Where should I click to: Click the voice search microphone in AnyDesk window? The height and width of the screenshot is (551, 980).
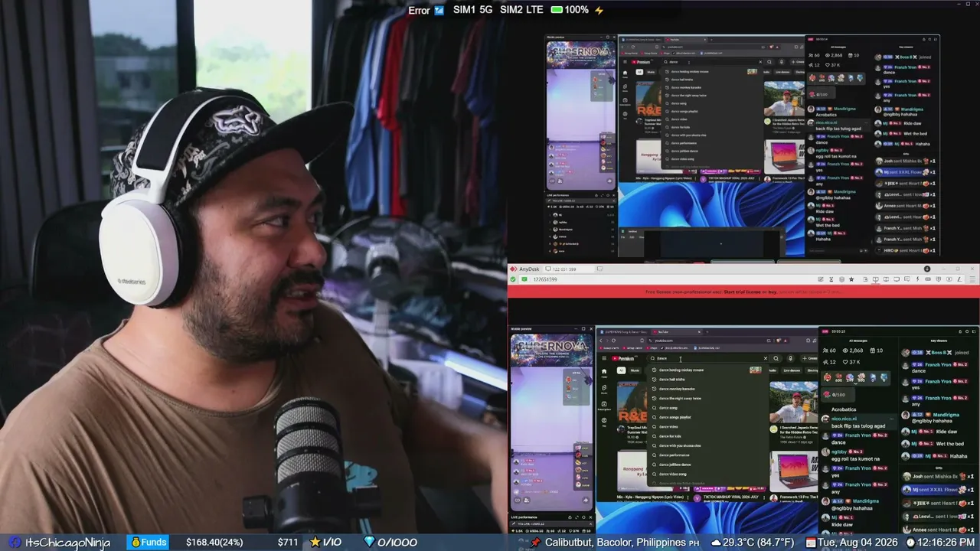pos(791,358)
